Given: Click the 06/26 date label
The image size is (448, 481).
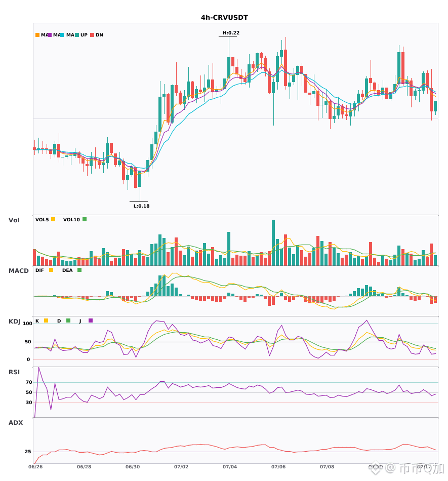Looking at the screenshot, I should coord(35,467).
